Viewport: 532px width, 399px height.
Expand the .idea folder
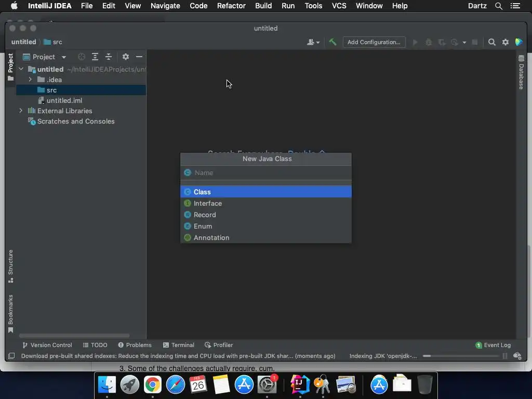point(30,79)
